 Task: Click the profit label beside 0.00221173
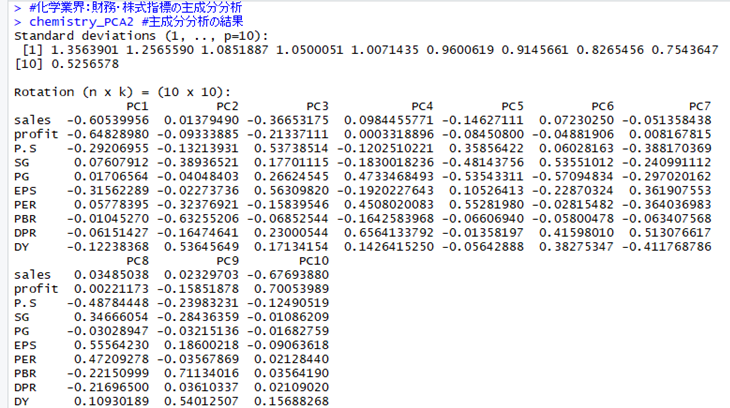point(36,289)
